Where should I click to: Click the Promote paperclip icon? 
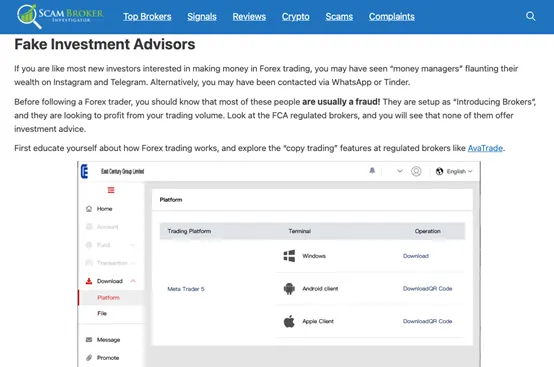pos(89,358)
